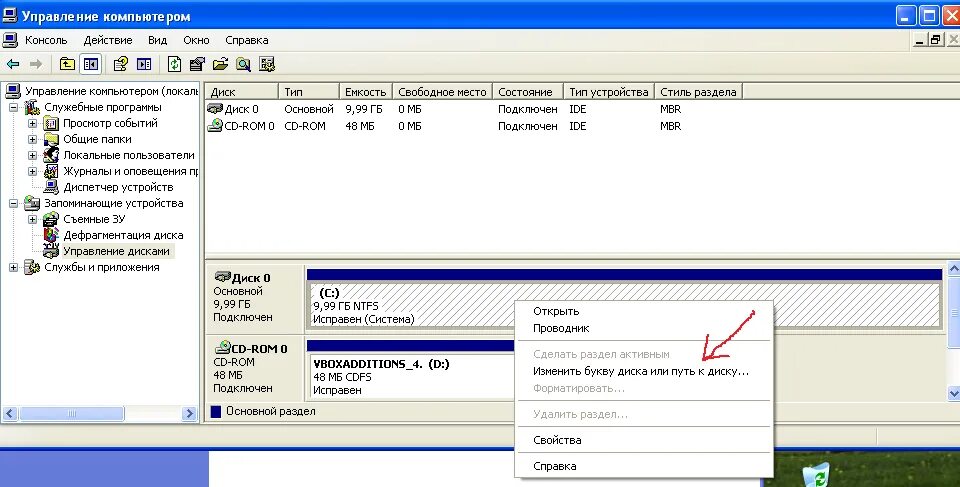Toggle the show/hide console tree toolbar icon
The height and width of the screenshot is (487, 960).
click(x=91, y=64)
